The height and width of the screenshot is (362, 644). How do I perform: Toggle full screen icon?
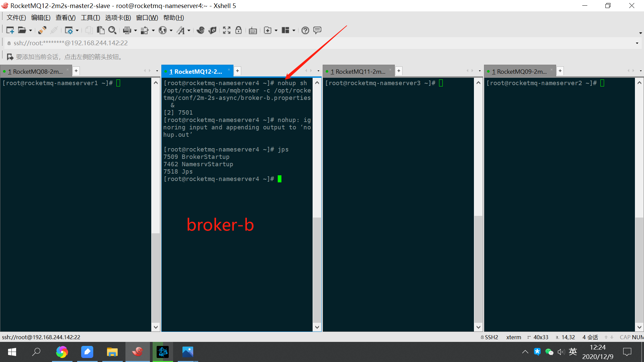(x=227, y=31)
